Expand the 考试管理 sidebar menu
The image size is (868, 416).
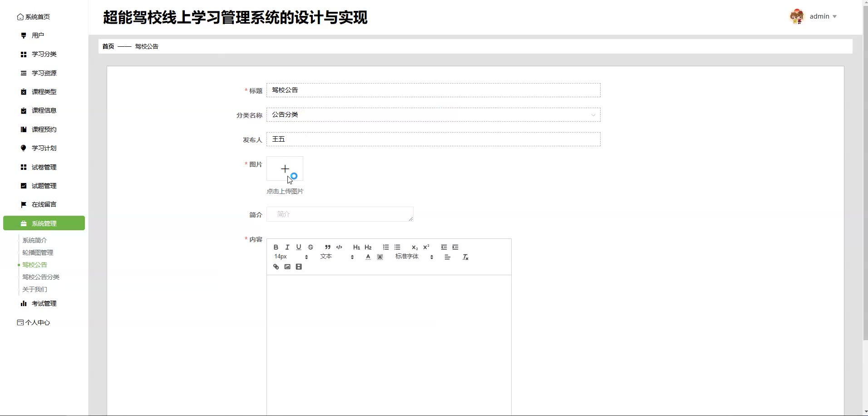click(44, 303)
